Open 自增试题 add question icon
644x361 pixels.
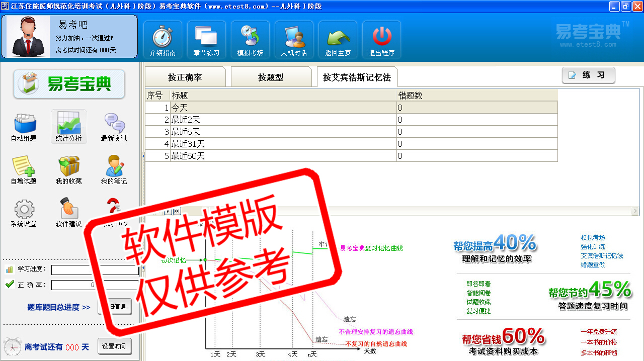point(24,169)
